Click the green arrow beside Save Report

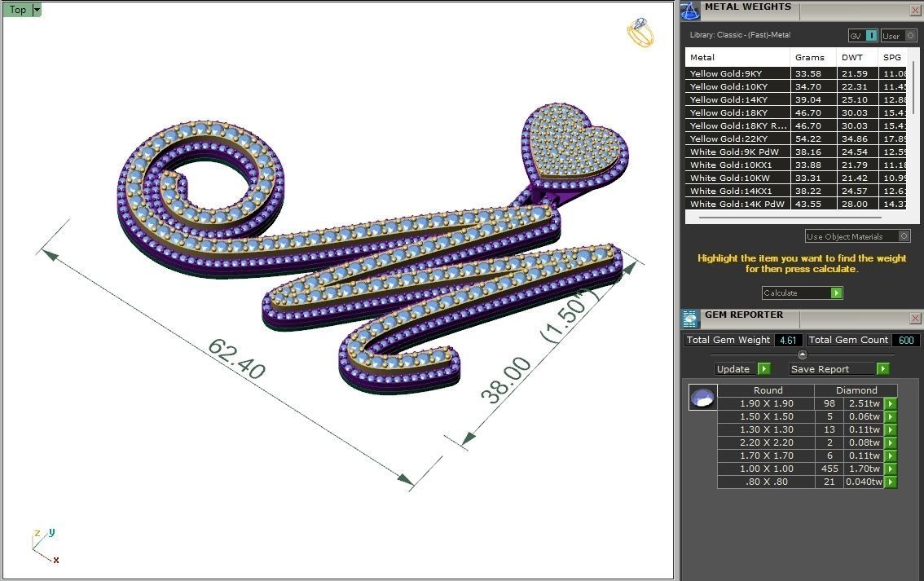point(882,369)
